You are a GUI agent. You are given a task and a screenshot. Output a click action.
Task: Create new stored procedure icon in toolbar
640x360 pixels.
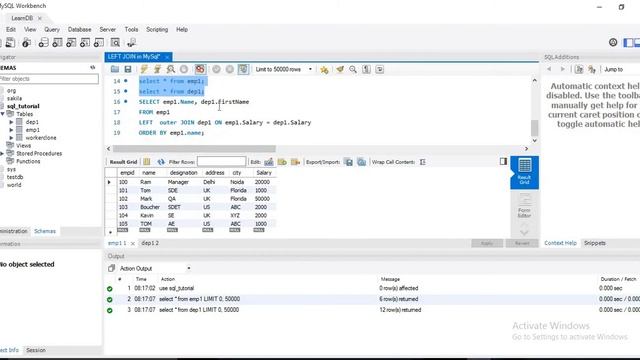pyautogui.click(x=85, y=42)
